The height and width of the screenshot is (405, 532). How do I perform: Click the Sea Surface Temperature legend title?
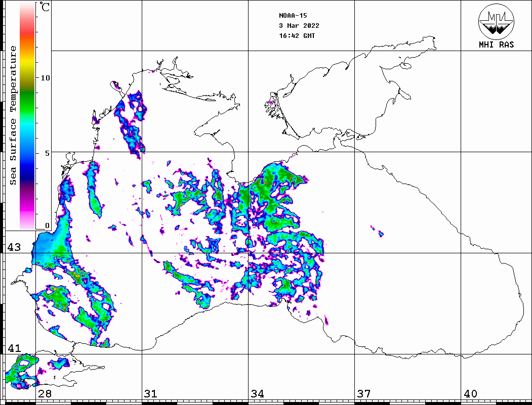click(13, 116)
